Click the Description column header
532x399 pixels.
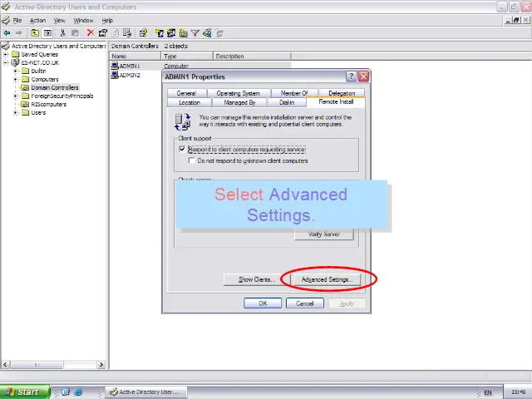click(x=252, y=56)
